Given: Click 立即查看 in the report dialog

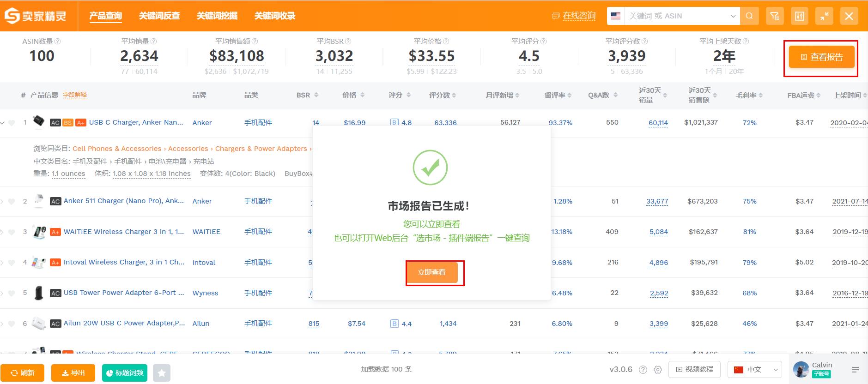Looking at the screenshot, I should [x=432, y=272].
